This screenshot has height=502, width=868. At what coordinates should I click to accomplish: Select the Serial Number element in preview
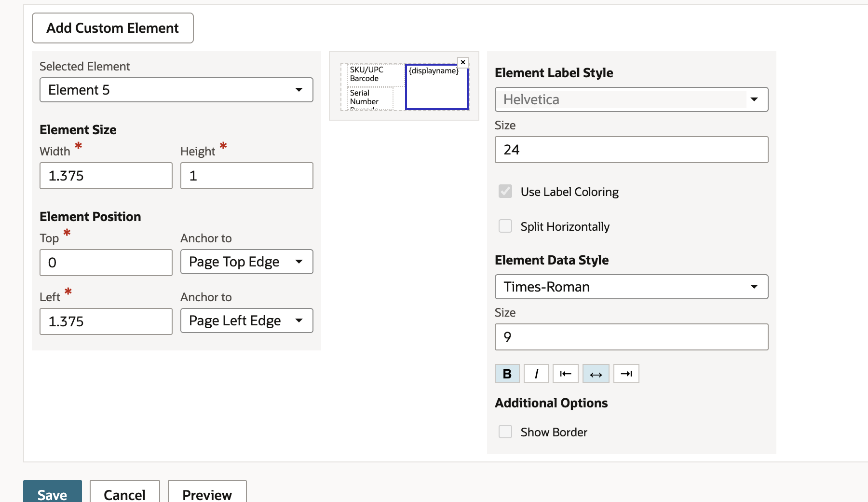370,98
